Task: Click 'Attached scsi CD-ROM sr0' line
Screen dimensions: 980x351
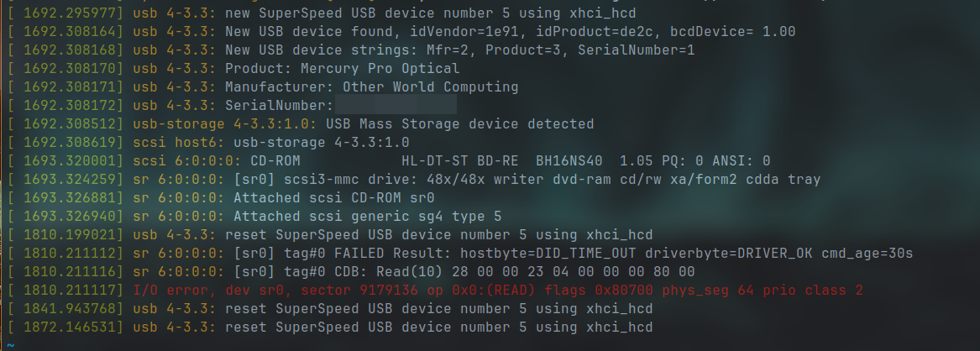Action: (x=333, y=198)
